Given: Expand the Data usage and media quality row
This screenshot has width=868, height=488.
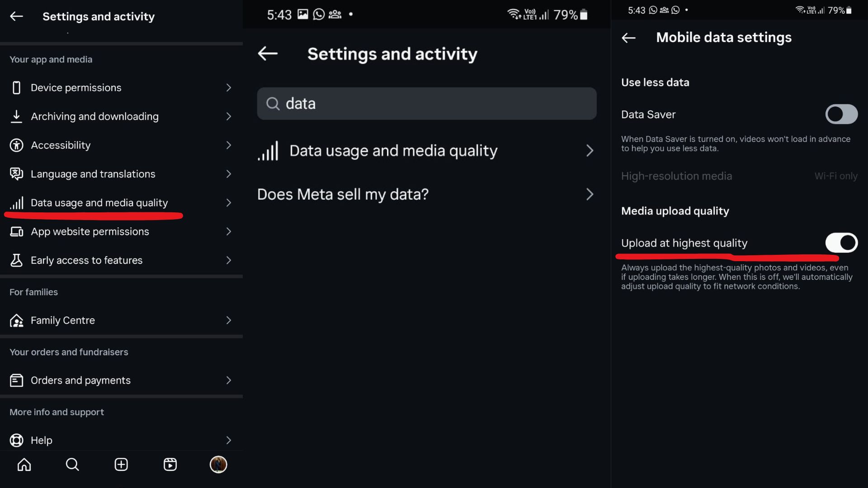Looking at the screenshot, I should (229, 203).
